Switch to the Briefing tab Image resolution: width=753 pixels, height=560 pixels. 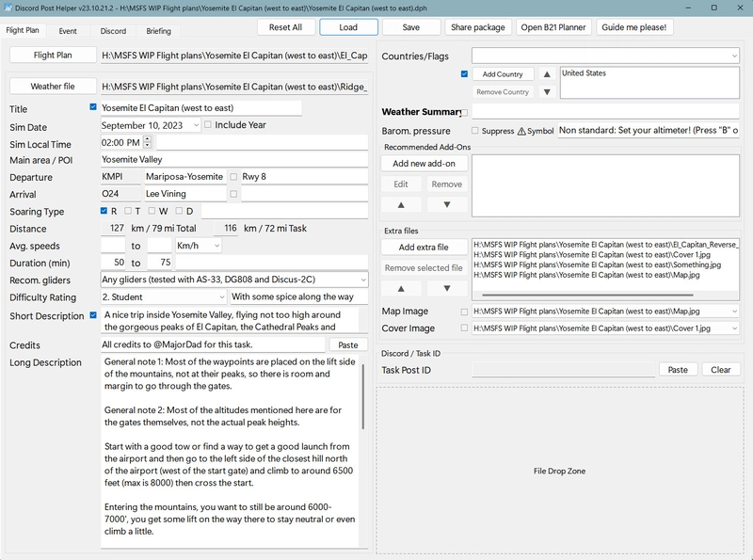pyautogui.click(x=158, y=31)
